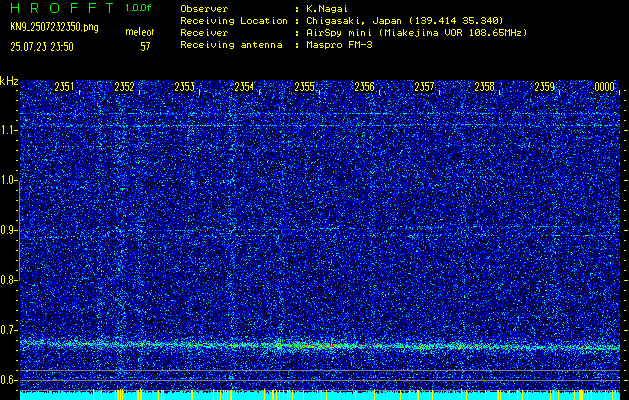This screenshot has width=629, height=400.
Task: Click the Observer field label
Action: click(204, 9)
